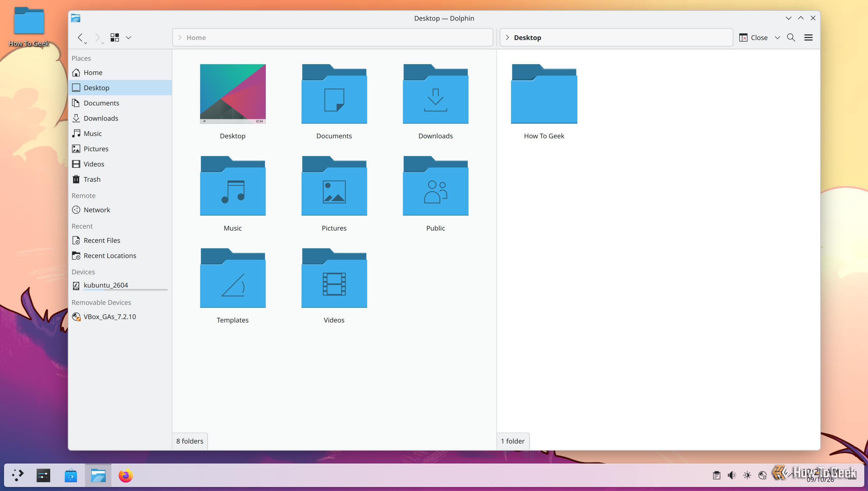This screenshot has height=491, width=868.
Task: Open Downloads in Places sidebar
Action: point(120,118)
